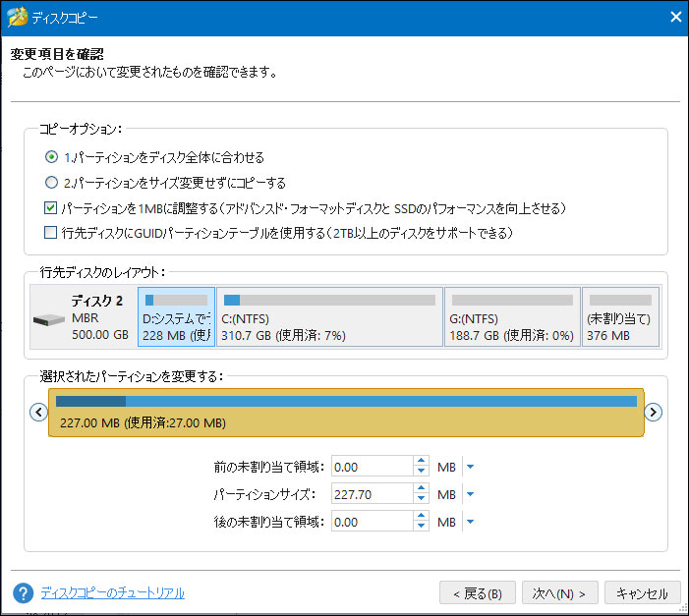689x616 pixels.
Task: Open unit dropdown for unallocated space after
Action: (470, 522)
